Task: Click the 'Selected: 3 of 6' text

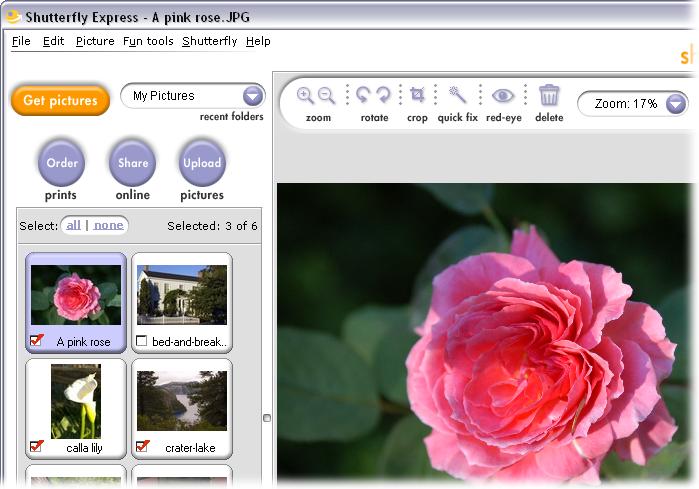Action: (212, 226)
